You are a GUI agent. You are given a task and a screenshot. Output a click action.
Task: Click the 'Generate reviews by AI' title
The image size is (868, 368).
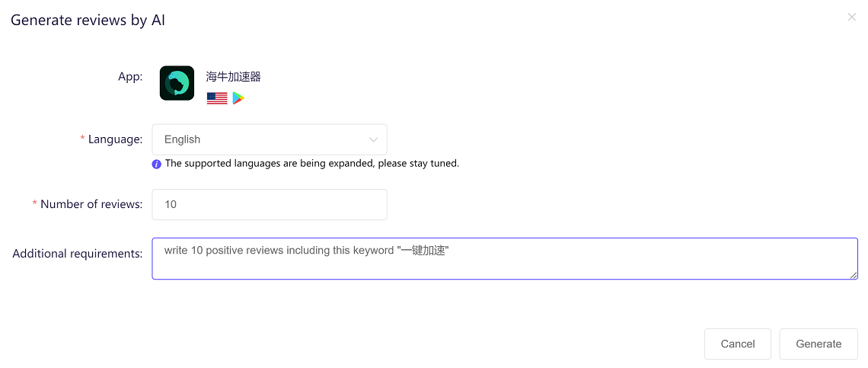[88, 20]
